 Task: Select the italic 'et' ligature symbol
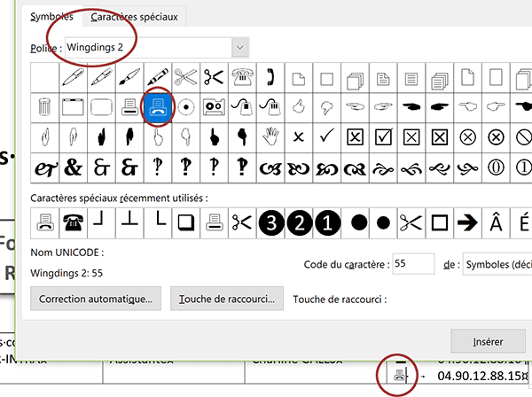[45, 167]
